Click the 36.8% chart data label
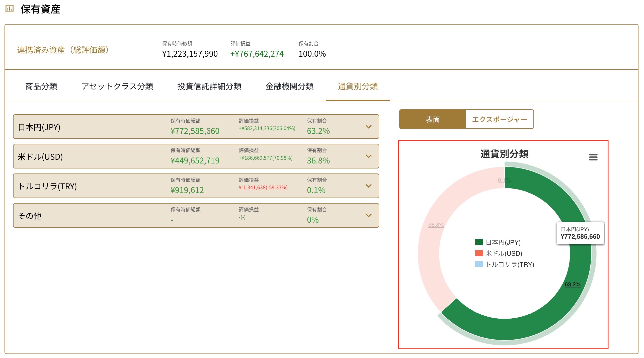 (x=436, y=225)
